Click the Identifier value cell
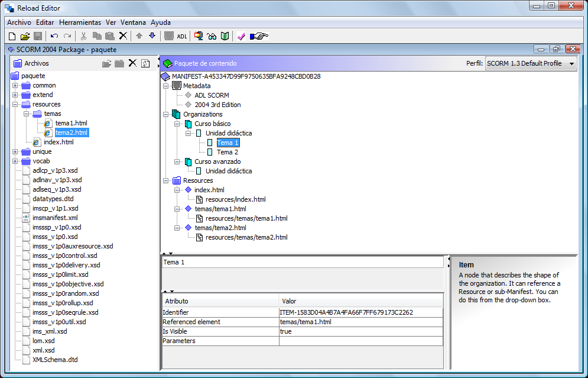The width and height of the screenshot is (588, 378). (x=360, y=312)
